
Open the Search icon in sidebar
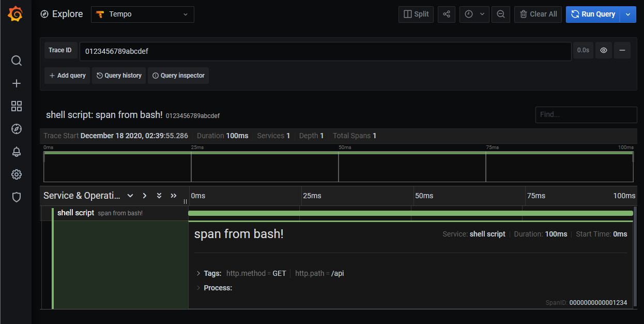[17, 61]
